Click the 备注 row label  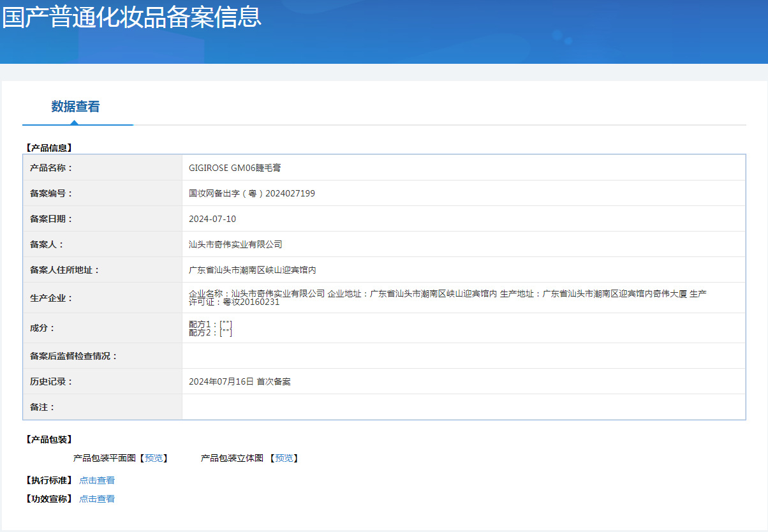coord(43,407)
